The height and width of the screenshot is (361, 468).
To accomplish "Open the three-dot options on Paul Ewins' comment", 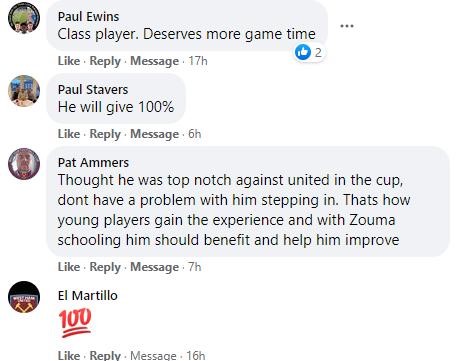I will coord(347,26).
